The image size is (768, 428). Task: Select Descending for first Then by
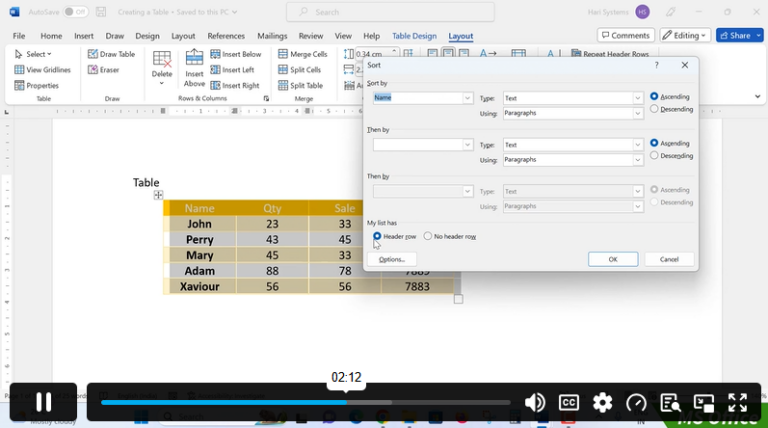654,155
